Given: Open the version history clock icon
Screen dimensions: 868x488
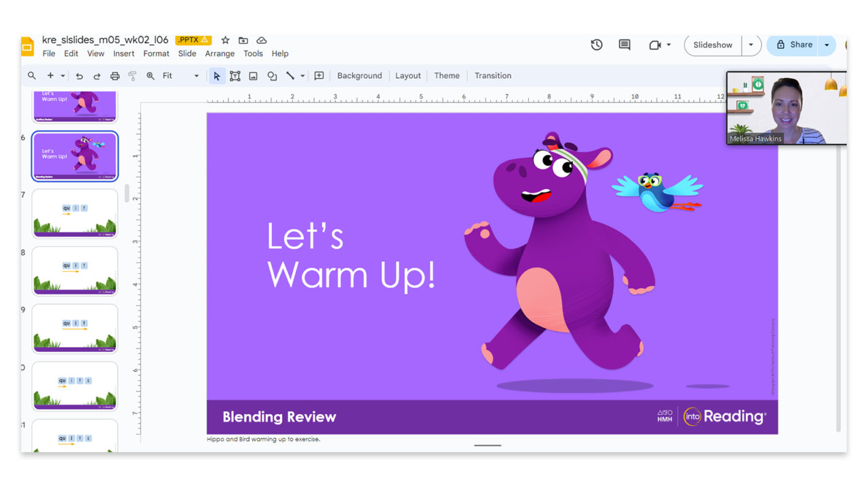Looking at the screenshot, I should pos(597,45).
